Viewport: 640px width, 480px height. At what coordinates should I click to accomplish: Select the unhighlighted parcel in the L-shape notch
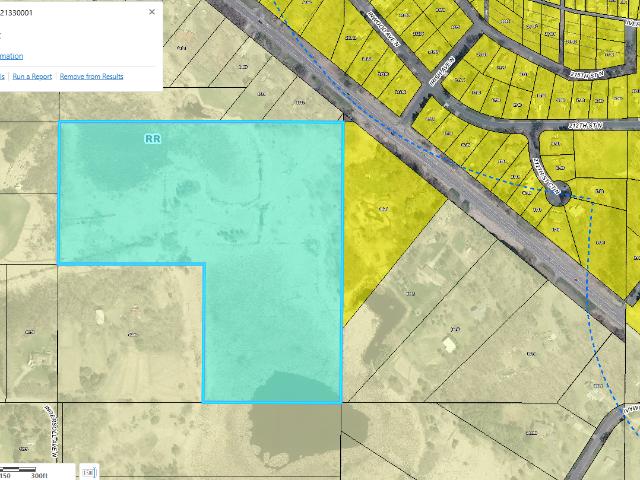pos(130,330)
